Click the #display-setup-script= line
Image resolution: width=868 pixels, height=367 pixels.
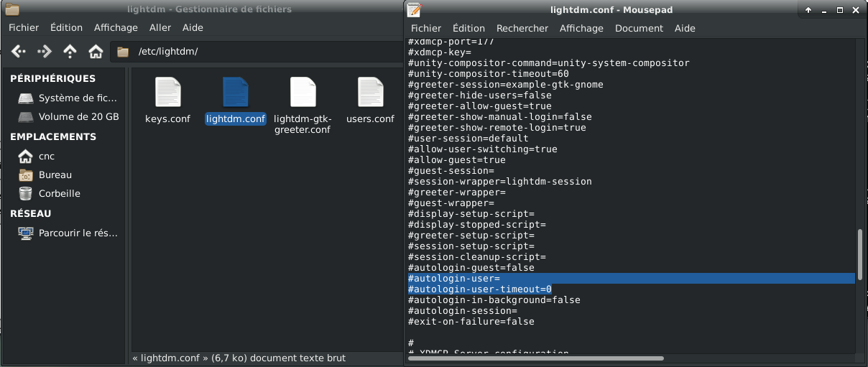471,213
